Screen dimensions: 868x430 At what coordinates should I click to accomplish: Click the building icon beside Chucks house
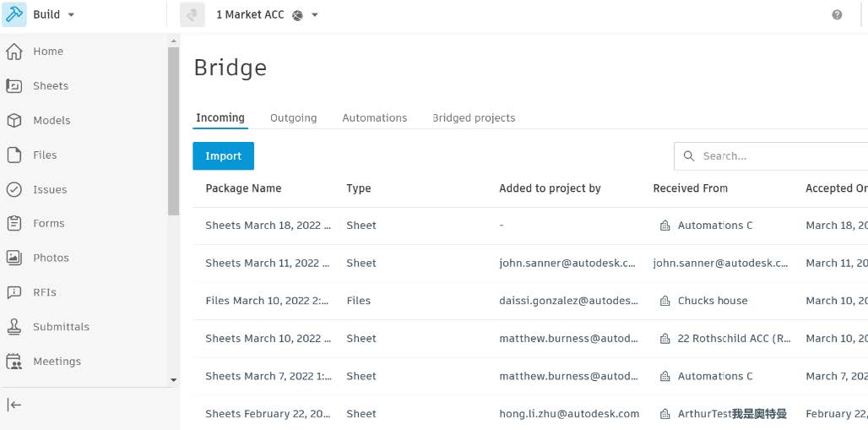click(665, 301)
